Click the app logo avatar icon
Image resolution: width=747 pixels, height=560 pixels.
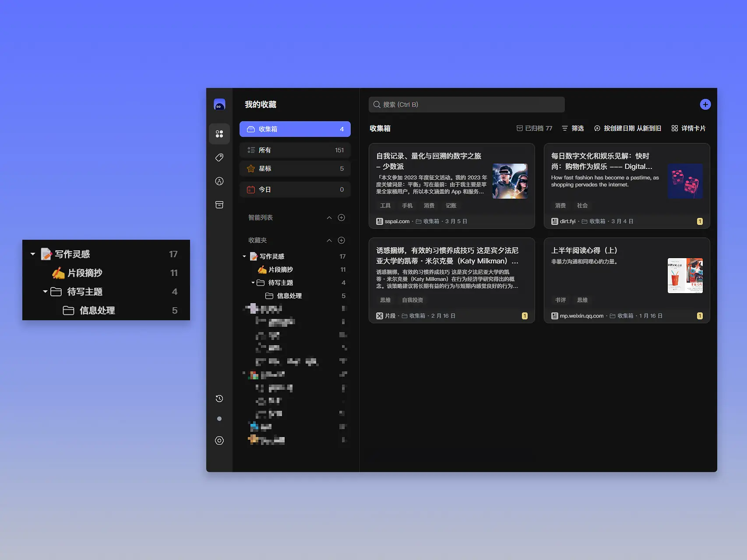[219, 105]
